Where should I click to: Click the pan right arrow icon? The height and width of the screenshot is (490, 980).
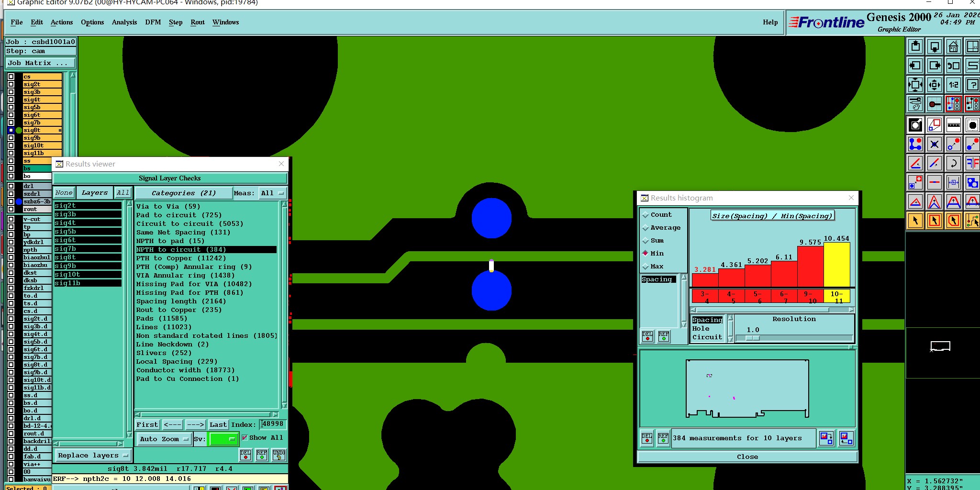[x=934, y=66]
